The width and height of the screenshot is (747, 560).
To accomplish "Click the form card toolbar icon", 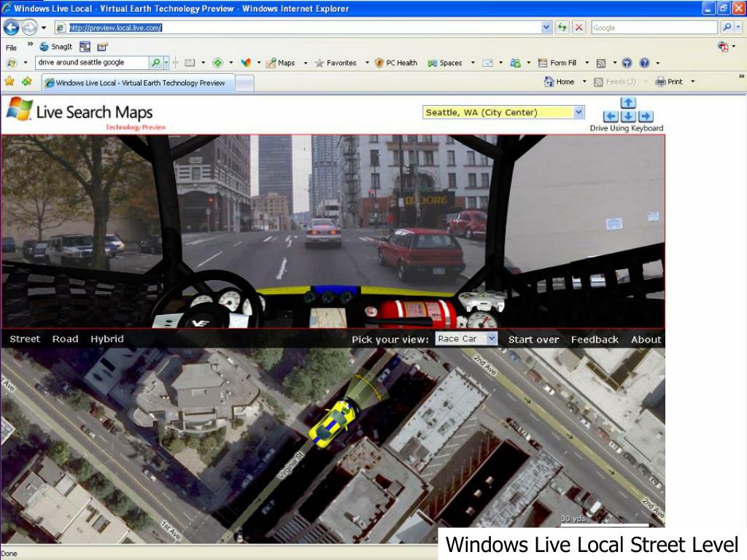I will [190, 63].
